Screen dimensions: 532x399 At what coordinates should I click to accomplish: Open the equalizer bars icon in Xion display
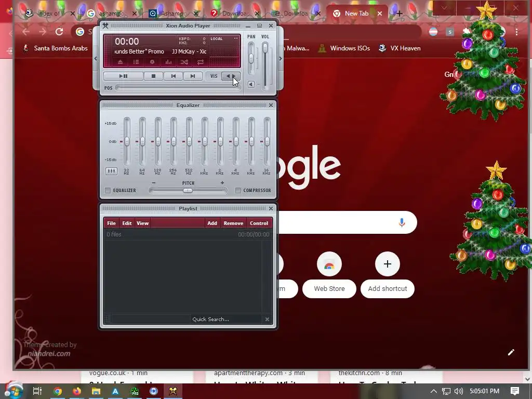pyautogui.click(x=168, y=62)
